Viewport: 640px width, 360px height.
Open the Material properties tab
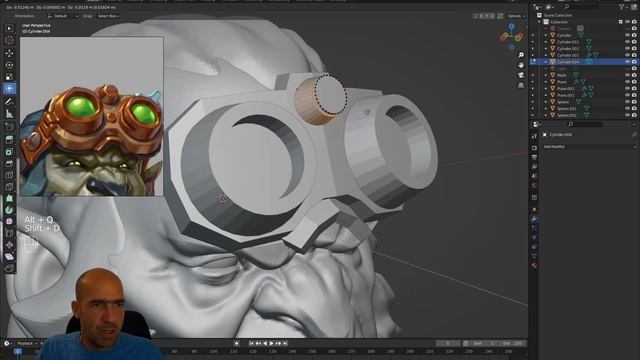(x=534, y=265)
